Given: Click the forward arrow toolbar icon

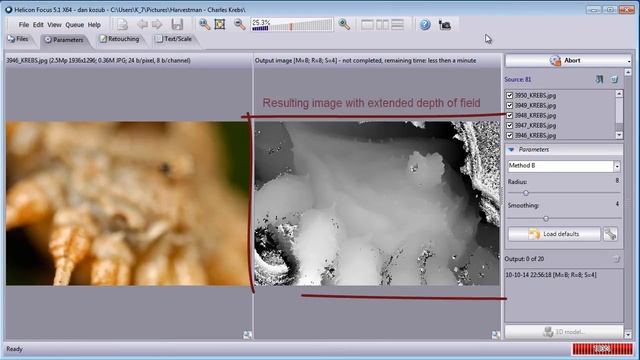Looking at the screenshot, I should point(157,24).
